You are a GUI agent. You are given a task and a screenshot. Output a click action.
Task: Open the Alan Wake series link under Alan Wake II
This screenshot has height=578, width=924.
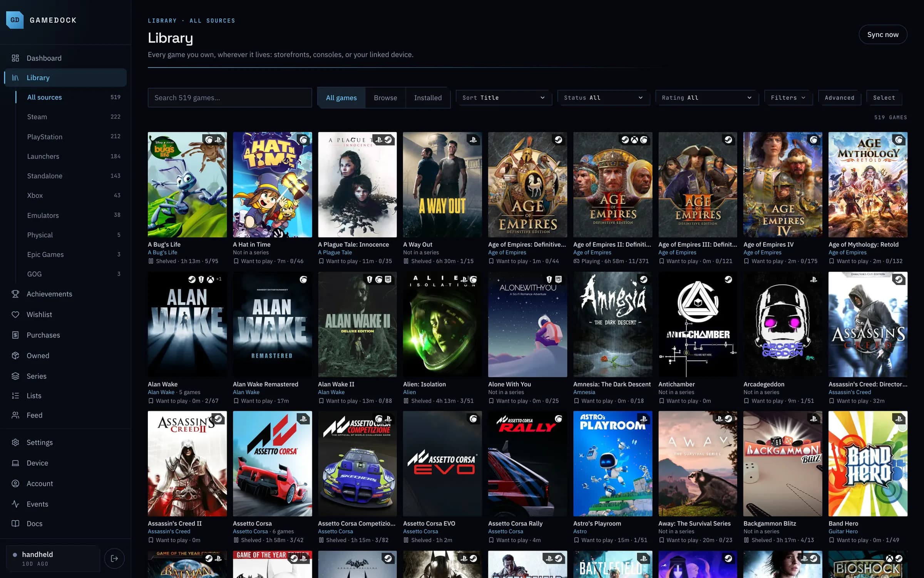coord(331,392)
